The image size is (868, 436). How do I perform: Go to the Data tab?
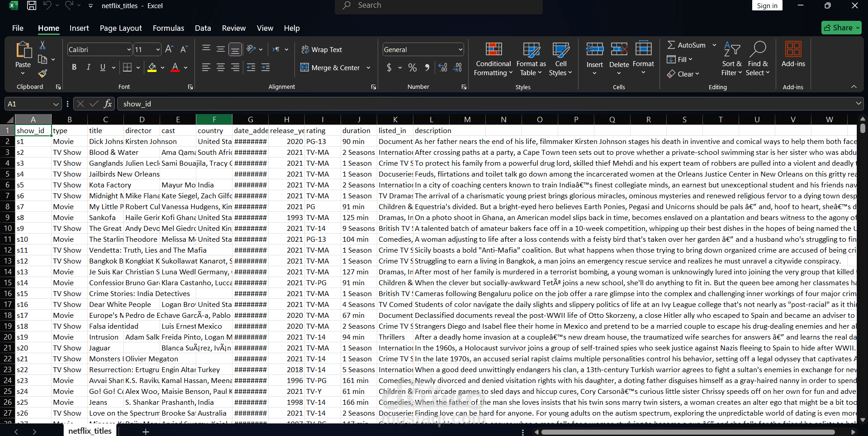(203, 28)
